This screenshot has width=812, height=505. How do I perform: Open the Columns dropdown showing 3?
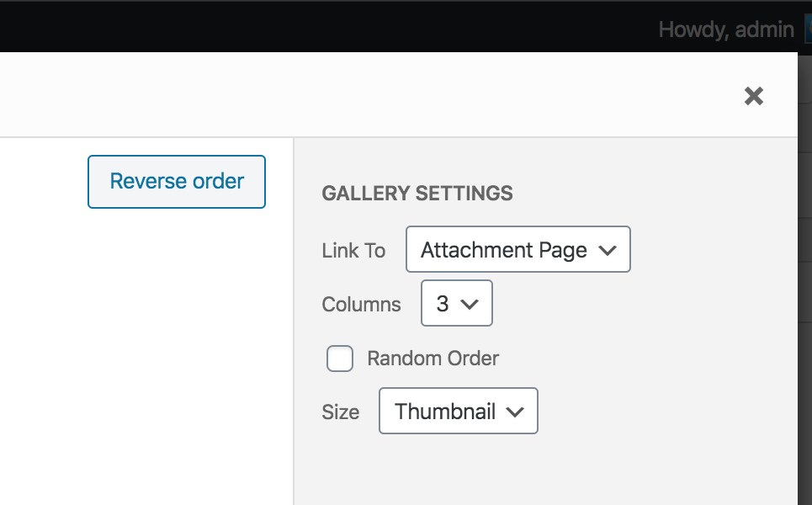click(457, 303)
